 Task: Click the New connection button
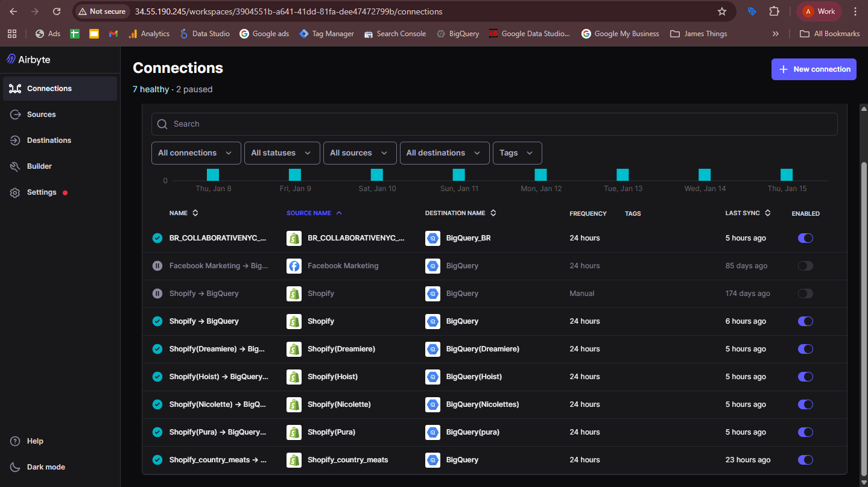pyautogui.click(x=814, y=69)
